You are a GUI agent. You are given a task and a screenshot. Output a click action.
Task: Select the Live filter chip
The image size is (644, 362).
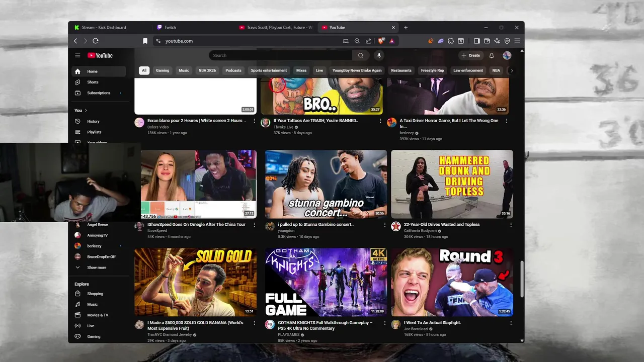[319, 70]
